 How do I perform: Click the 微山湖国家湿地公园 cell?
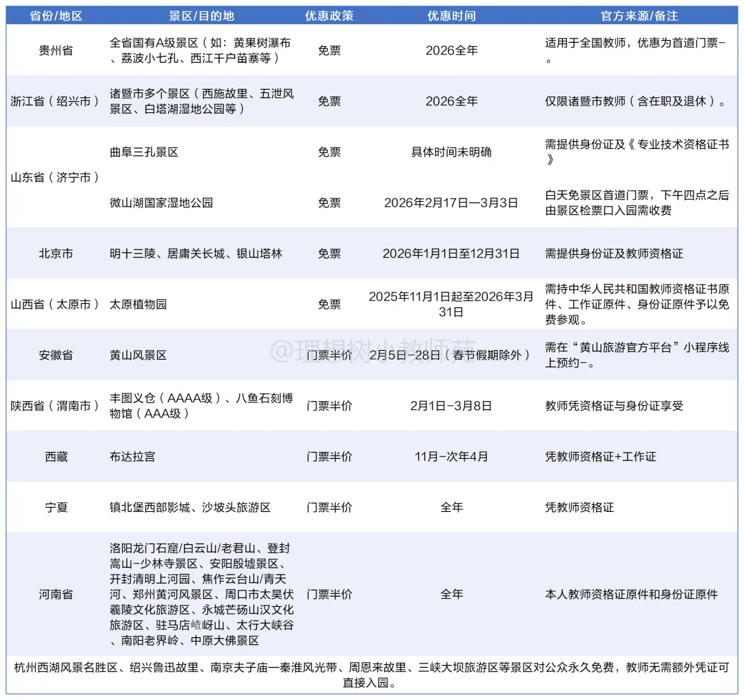161,203
